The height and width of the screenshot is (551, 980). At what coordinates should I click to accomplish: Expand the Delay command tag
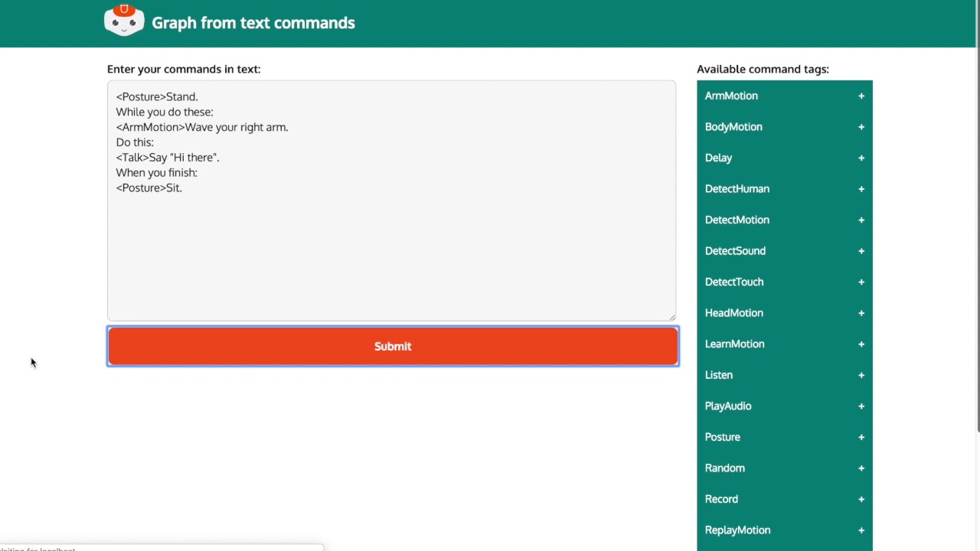785,158
